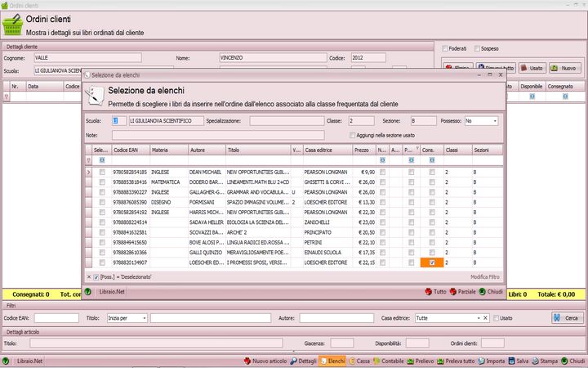Toggle the Usato checkbox in Filtri
This screenshot has width=588, height=368.
point(496,318)
